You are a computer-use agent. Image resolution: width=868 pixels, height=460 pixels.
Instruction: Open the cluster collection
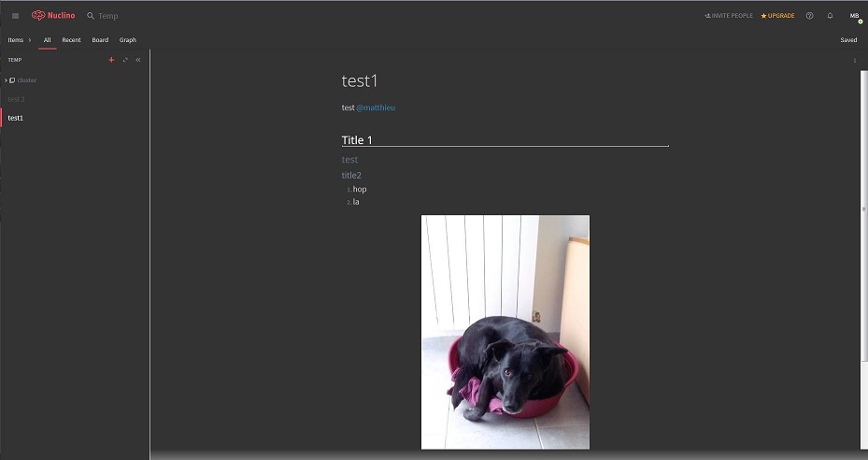26,80
